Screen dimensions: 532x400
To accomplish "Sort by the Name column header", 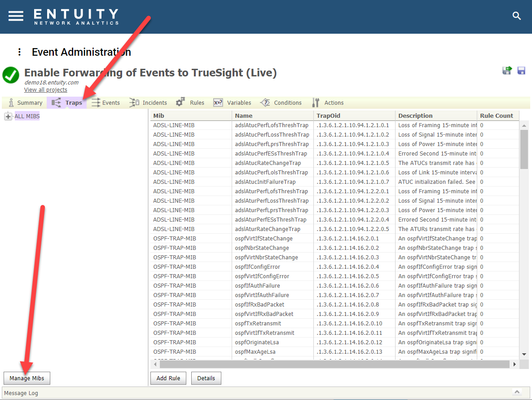I will pyautogui.click(x=273, y=116).
